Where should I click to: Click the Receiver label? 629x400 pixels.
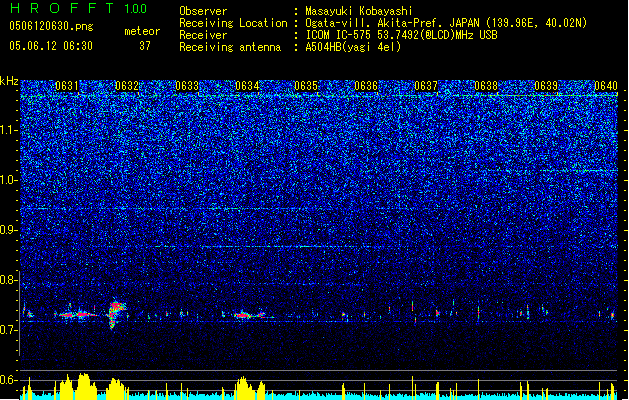(x=203, y=35)
